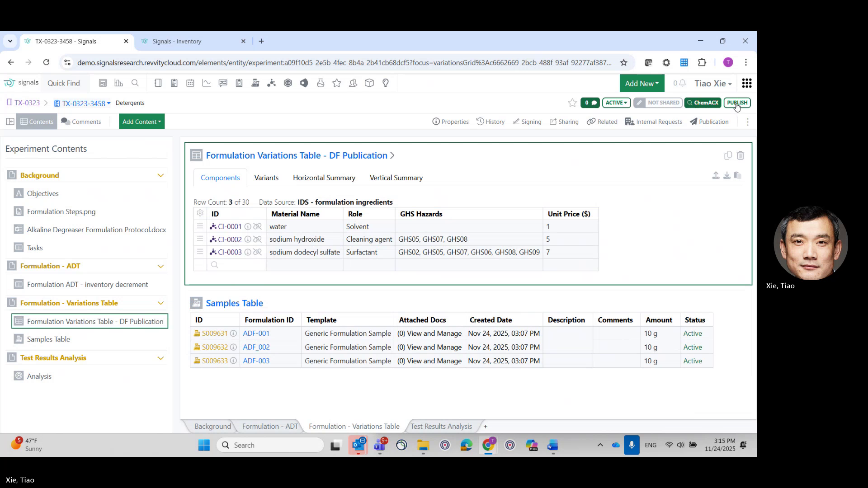Screen dimensions: 868x488
Task: Toggle the NOT SHARED sharing status
Action: (x=658, y=103)
